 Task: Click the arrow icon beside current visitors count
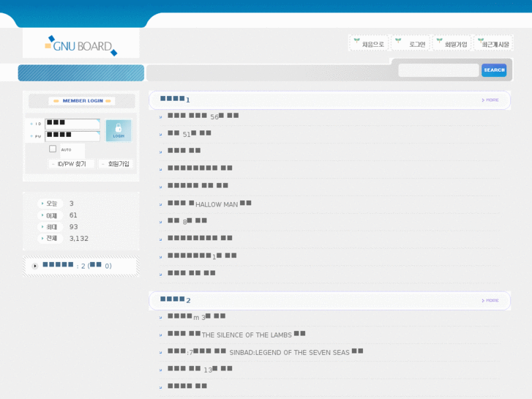click(x=35, y=266)
